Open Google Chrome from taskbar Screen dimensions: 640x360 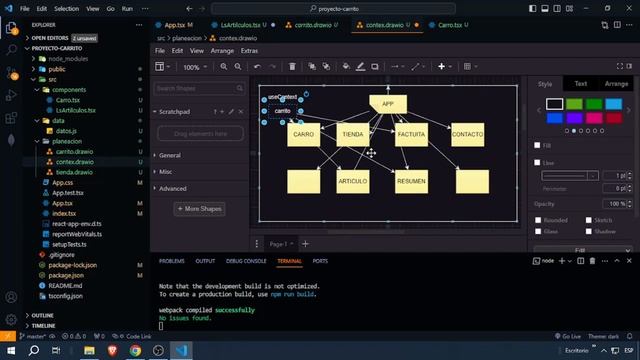coord(136,350)
